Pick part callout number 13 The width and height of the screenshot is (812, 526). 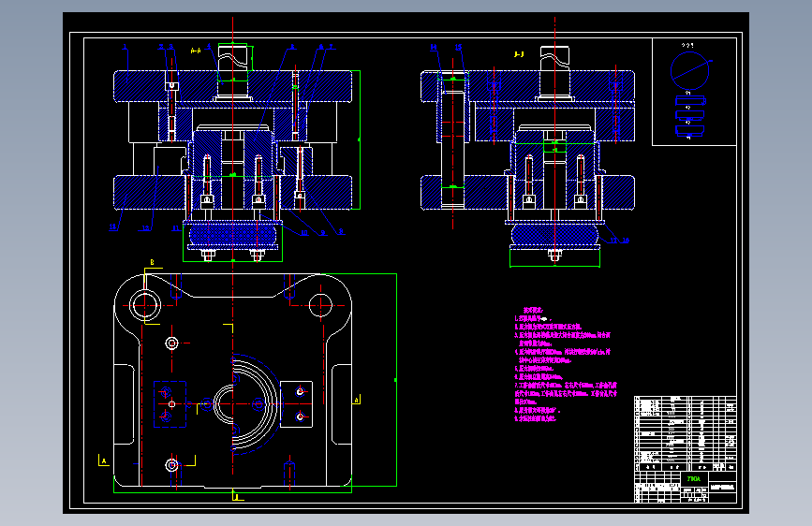pos(113,227)
